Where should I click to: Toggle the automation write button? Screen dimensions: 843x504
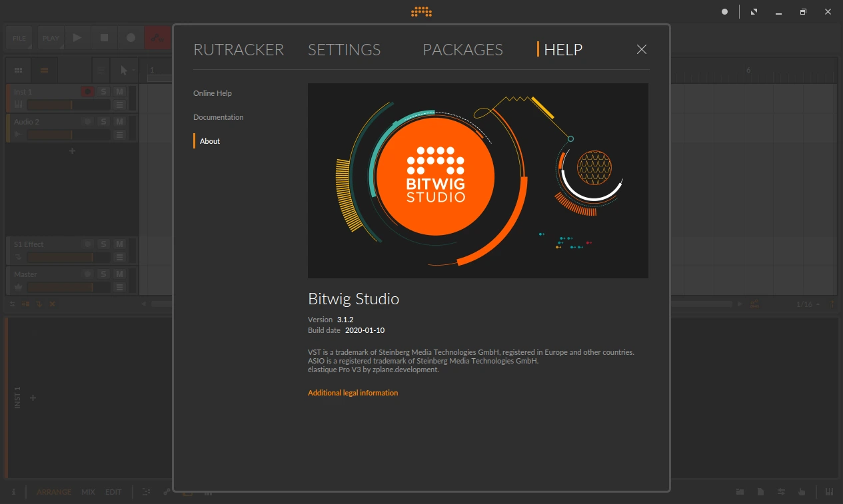pos(157,38)
